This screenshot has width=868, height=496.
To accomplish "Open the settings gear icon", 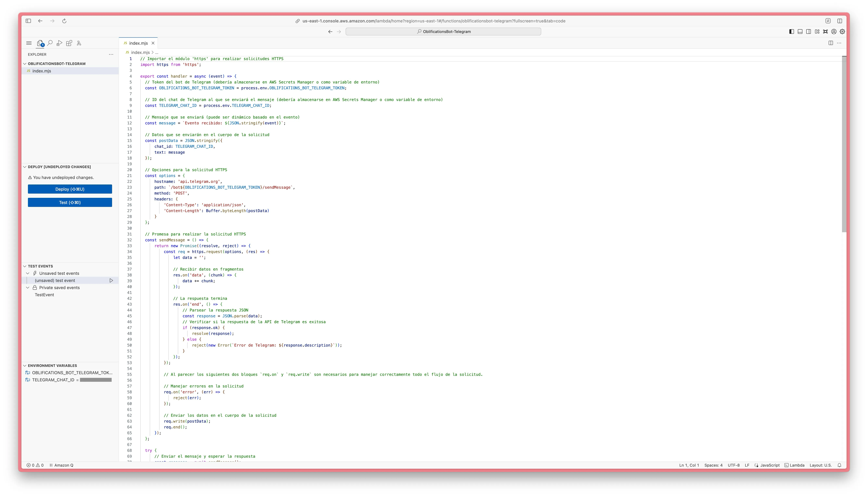I will coord(842,32).
